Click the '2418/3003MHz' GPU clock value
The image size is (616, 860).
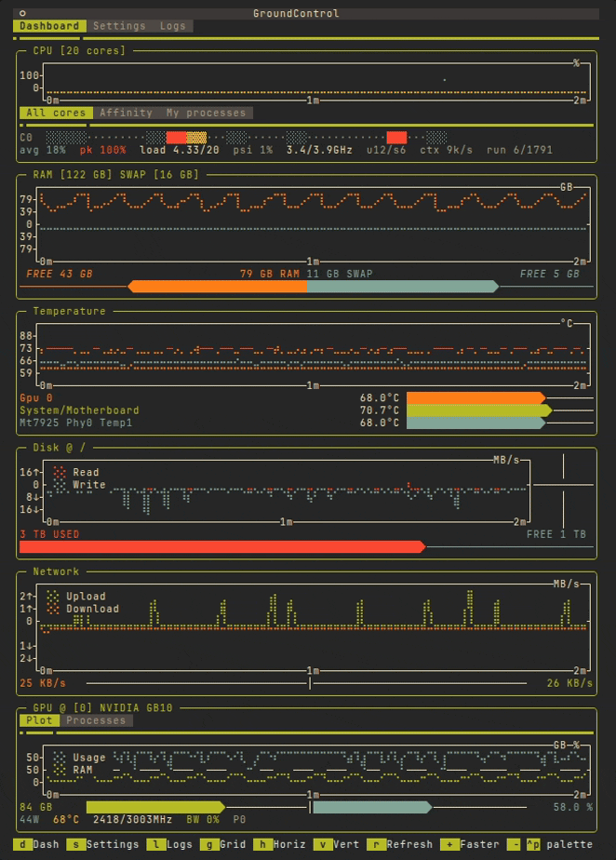[133, 819]
